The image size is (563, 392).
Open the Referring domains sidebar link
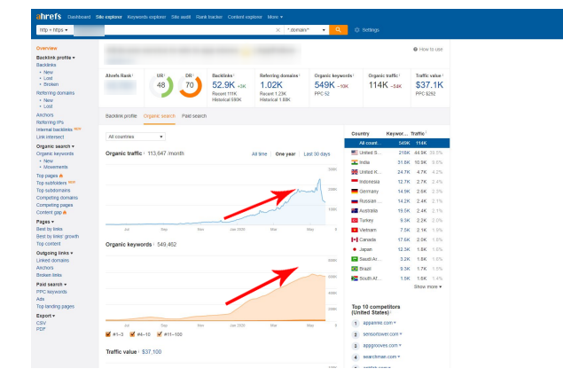(x=55, y=93)
